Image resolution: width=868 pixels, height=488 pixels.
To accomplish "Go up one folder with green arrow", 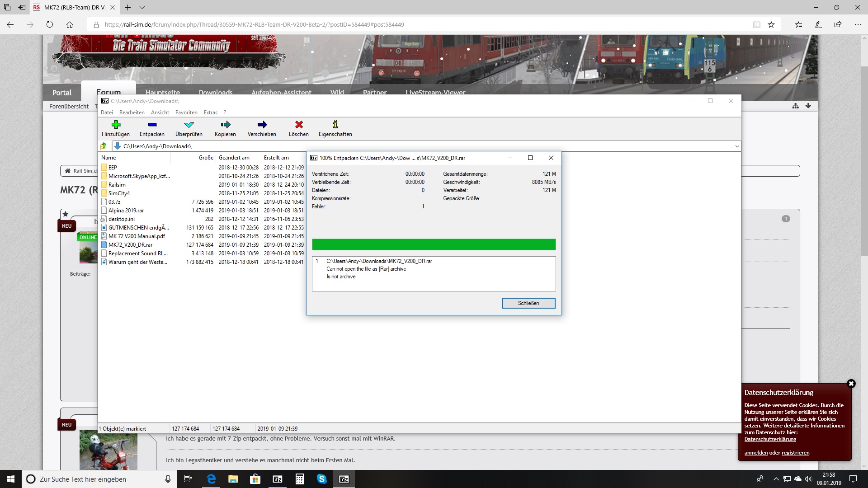I will point(104,146).
